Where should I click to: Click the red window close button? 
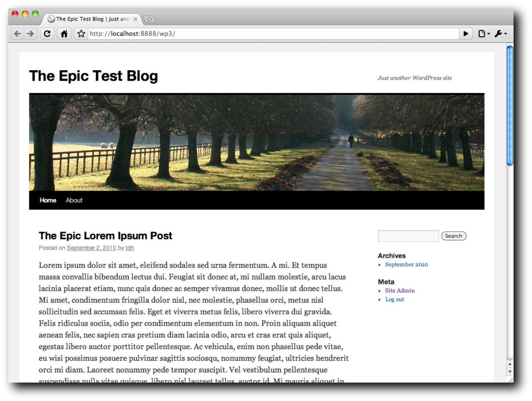tap(15, 14)
